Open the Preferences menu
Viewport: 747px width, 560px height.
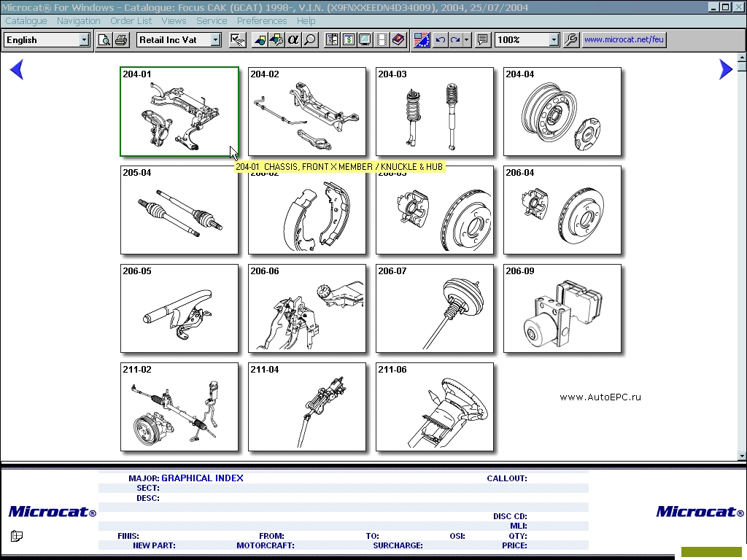pyautogui.click(x=262, y=21)
